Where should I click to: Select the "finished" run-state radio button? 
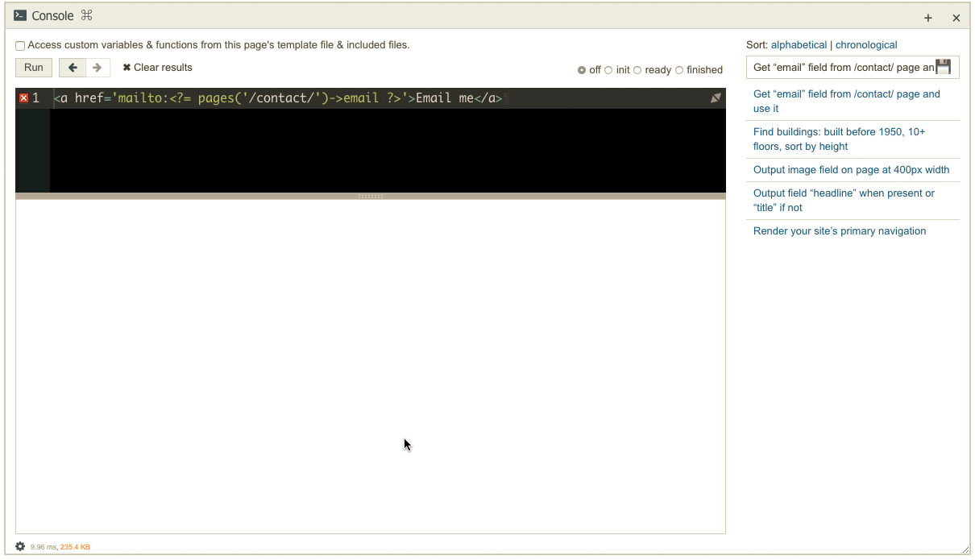tap(680, 70)
